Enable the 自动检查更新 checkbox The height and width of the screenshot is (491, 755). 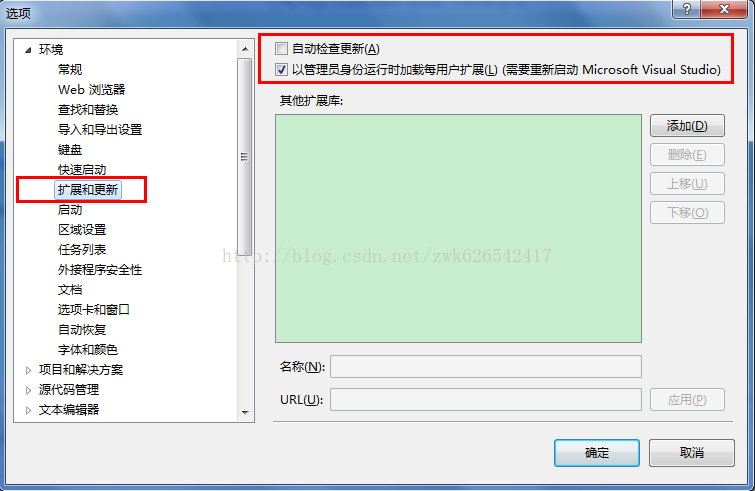[281, 49]
